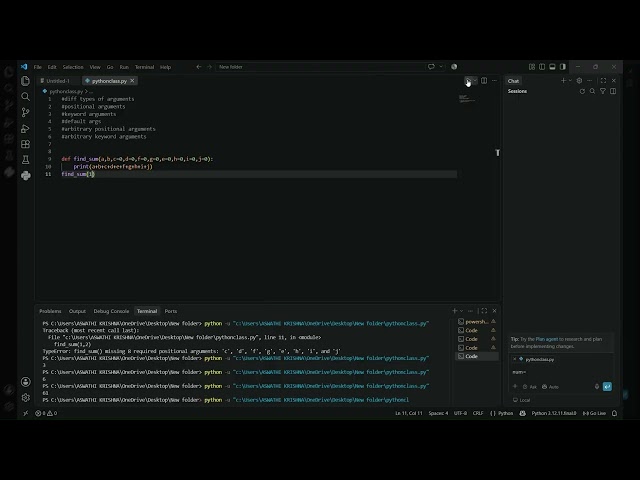Open the Edit menu
640x480 pixels.
coord(52,67)
